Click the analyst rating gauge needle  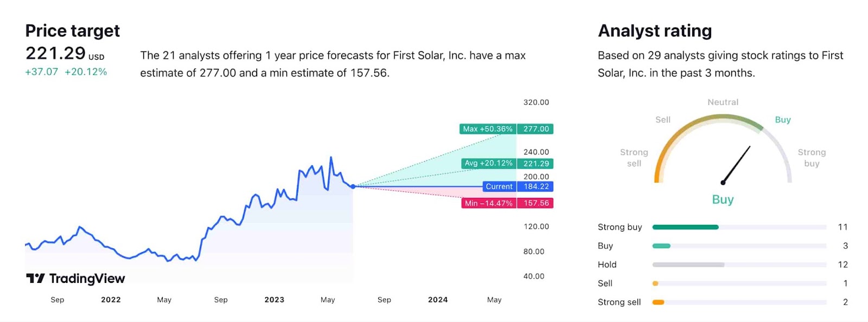tap(736, 165)
